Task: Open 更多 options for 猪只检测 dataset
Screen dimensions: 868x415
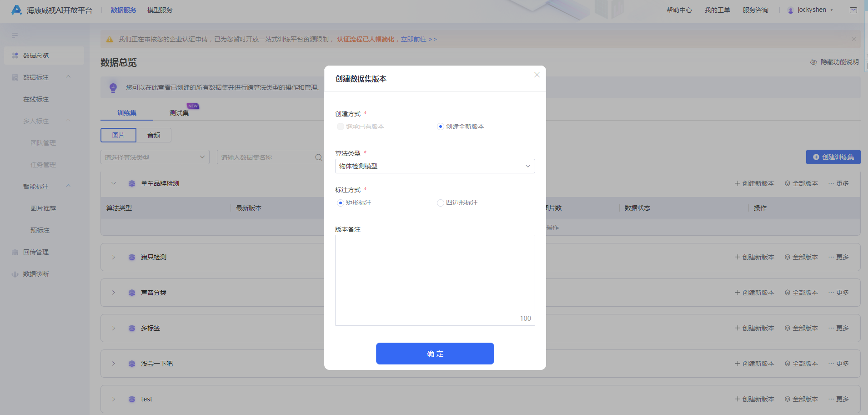Action: click(838, 257)
